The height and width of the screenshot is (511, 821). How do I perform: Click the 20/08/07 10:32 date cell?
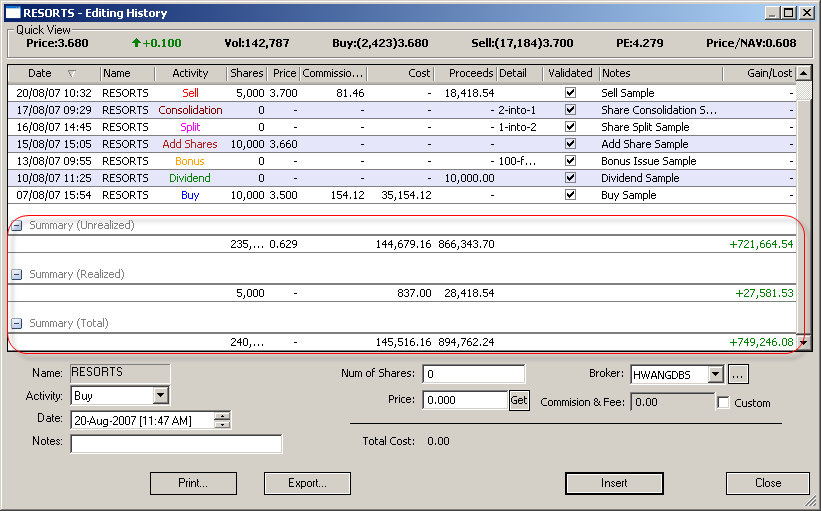pyautogui.click(x=54, y=93)
